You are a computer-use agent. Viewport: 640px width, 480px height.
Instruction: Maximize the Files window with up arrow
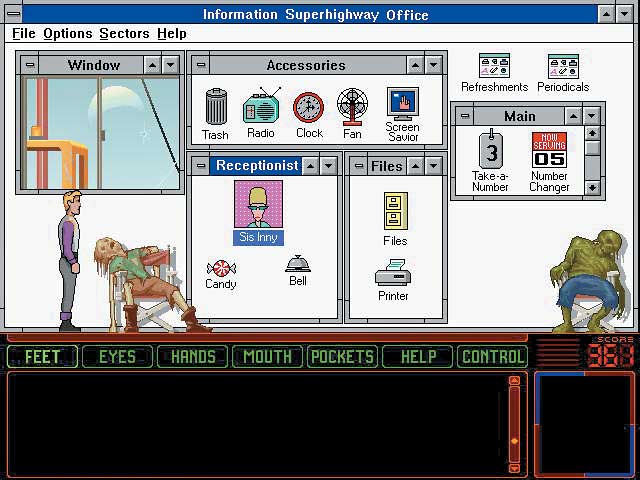[415, 166]
